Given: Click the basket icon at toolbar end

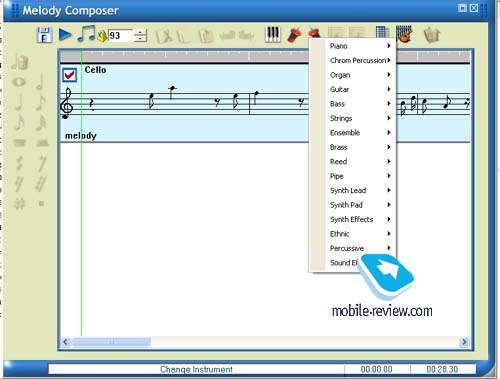Looking at the screenshot, I should click(x=432, y=35).
